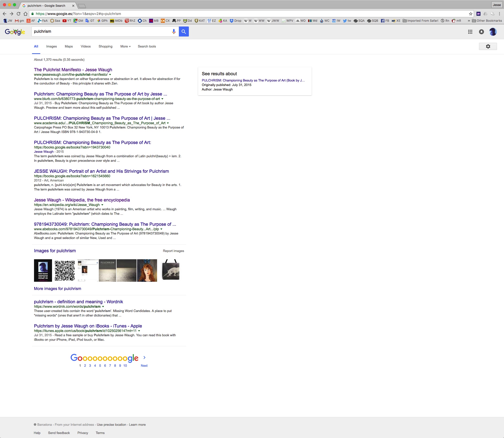
Task: Select the All results tab
Action: point(36,46)
